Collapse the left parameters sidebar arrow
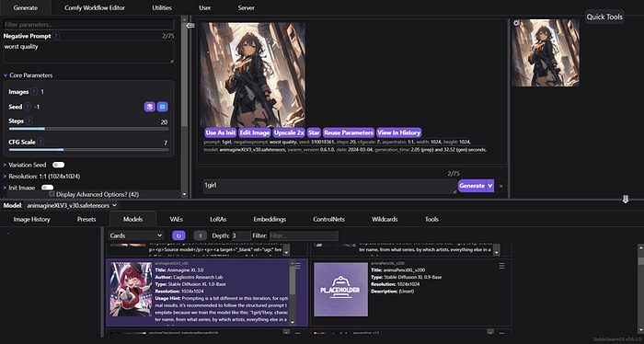644x344 pixels. pos(190,26)
